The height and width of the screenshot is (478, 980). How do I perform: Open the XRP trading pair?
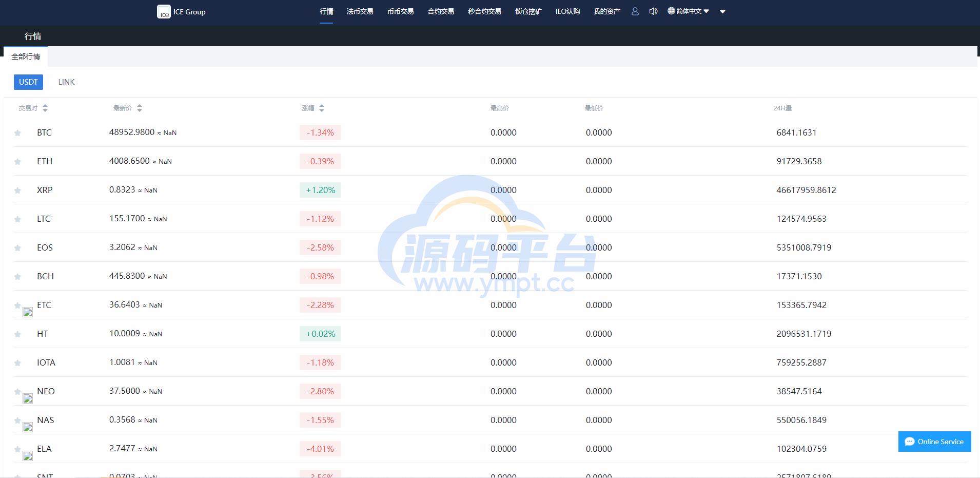(x=490, y=190)
